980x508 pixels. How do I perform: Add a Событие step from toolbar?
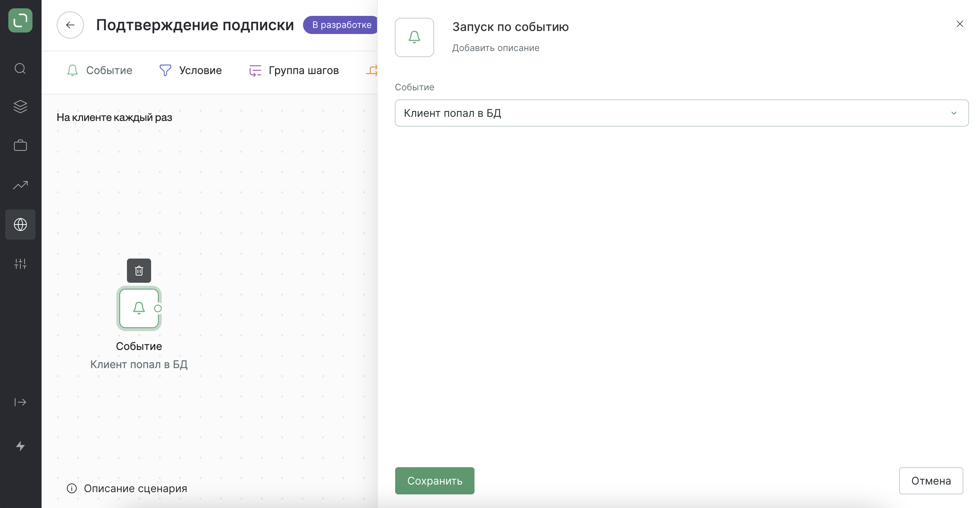(99, 70)
